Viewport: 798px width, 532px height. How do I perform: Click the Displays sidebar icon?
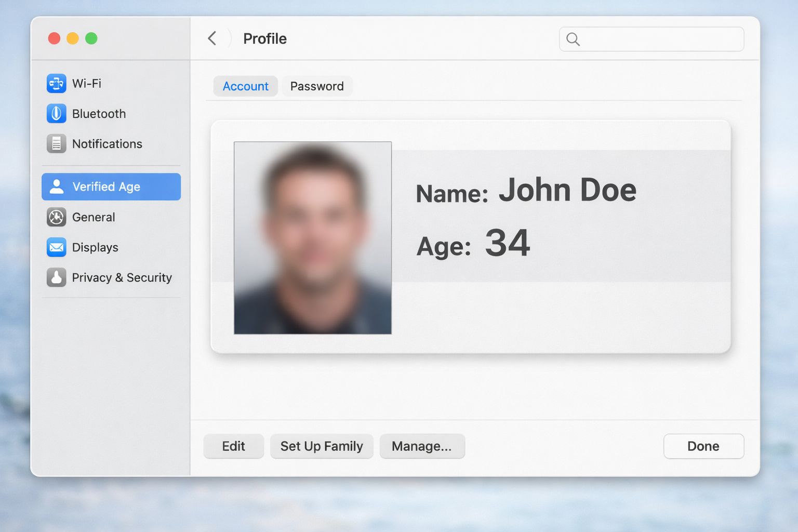pyautogui.click(x=56, y=247)
